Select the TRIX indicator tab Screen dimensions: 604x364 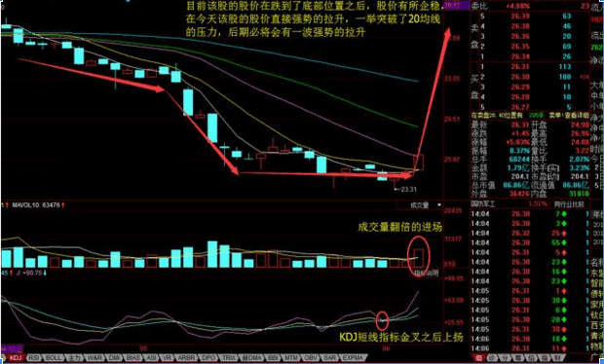[x=229, y=358]
